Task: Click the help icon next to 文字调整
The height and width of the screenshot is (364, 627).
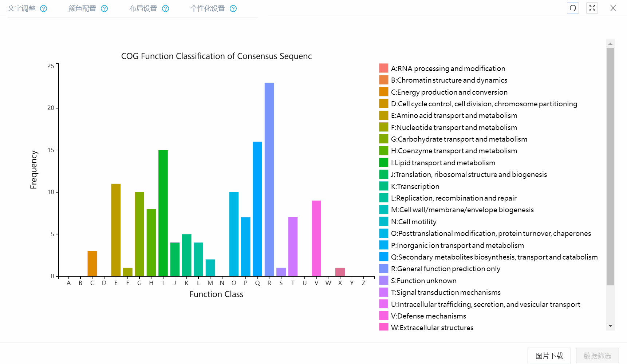Action: click(x=43, y=9)
